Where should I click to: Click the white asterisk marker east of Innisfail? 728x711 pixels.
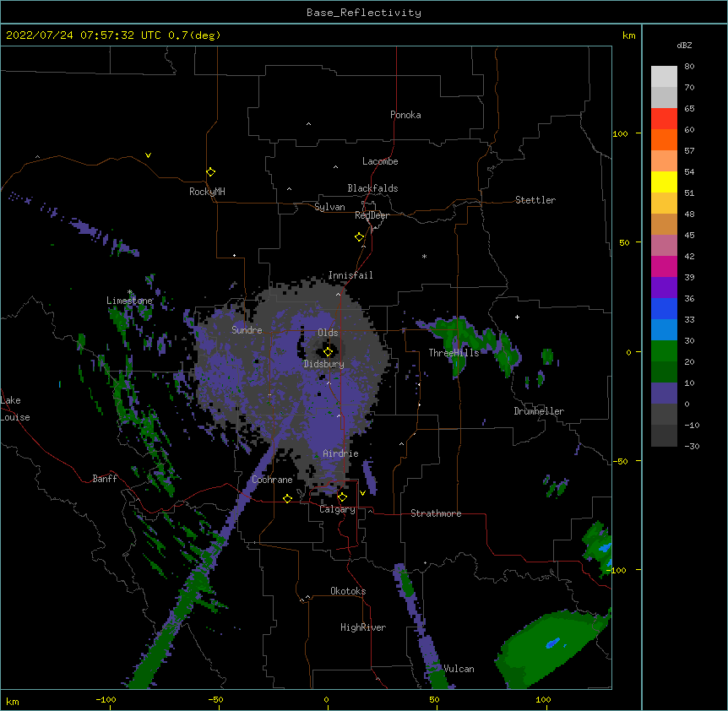pyautogui.click(x=424, y=256)
